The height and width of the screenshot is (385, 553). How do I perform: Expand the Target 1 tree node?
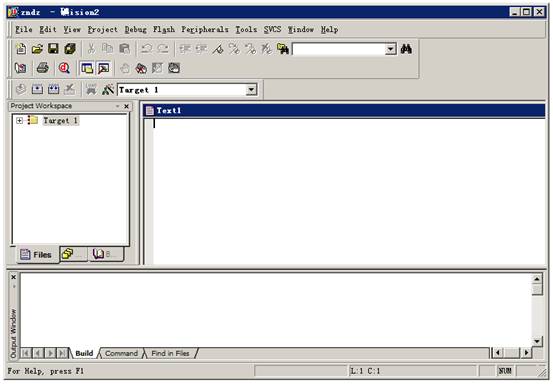(x=19, y=121)
